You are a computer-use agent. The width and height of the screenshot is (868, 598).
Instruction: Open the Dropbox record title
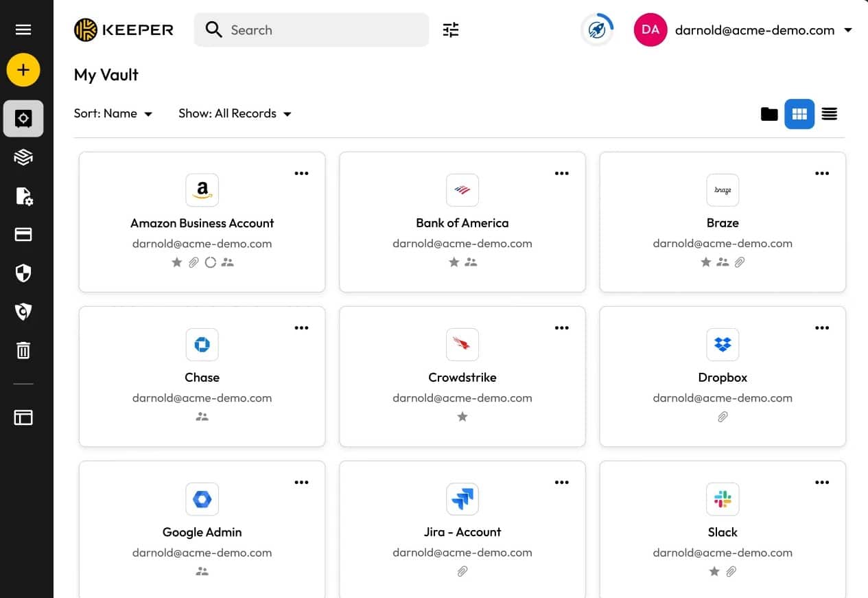coord(723,378)
